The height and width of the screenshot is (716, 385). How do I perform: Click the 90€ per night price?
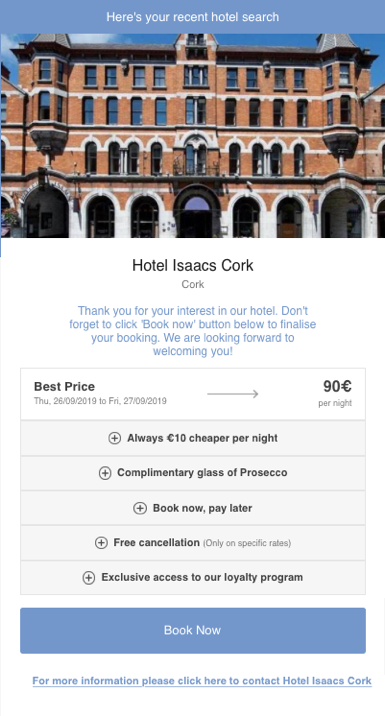(336, 394)
